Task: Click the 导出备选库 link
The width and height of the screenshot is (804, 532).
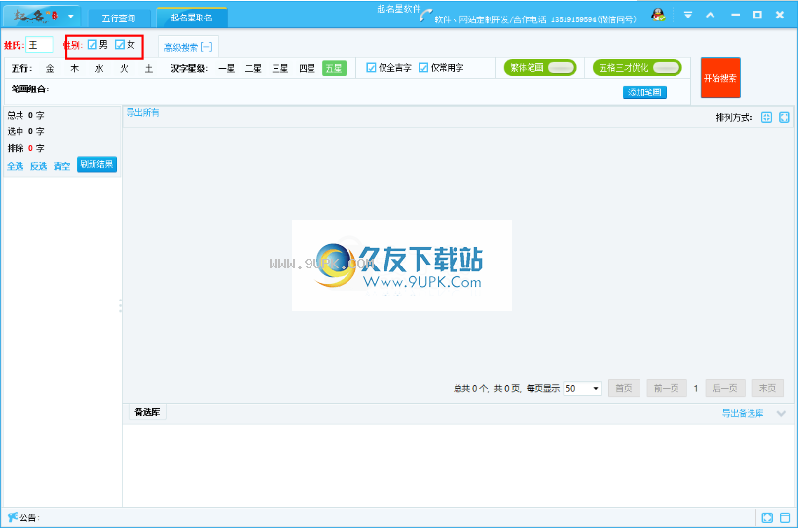Action: [x=743, y=413]
